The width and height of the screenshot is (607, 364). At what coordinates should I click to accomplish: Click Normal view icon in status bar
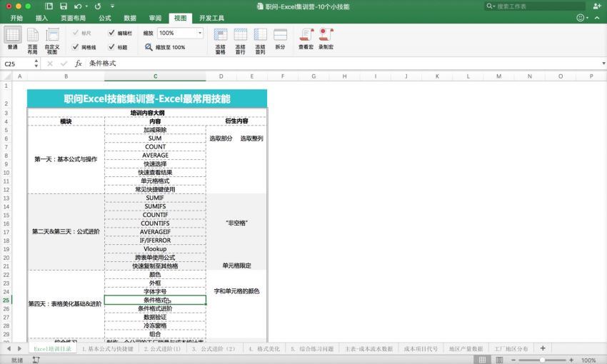[x=482, y=360]
